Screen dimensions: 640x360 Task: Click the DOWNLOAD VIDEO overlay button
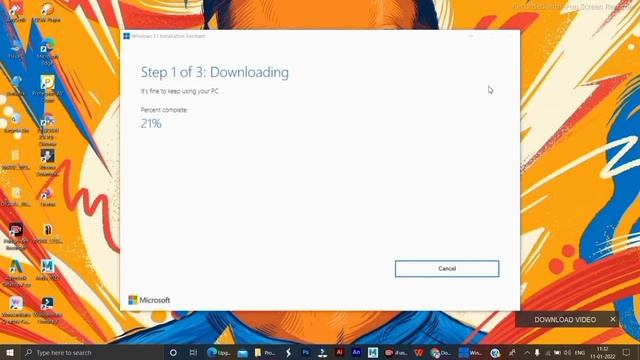[565, 320]
